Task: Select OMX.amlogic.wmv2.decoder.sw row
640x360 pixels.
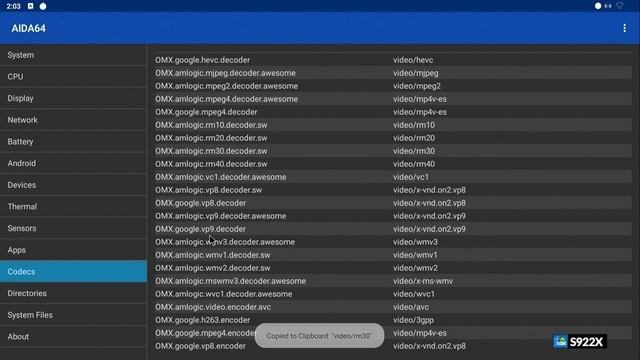Action: (x=393, y=268)
